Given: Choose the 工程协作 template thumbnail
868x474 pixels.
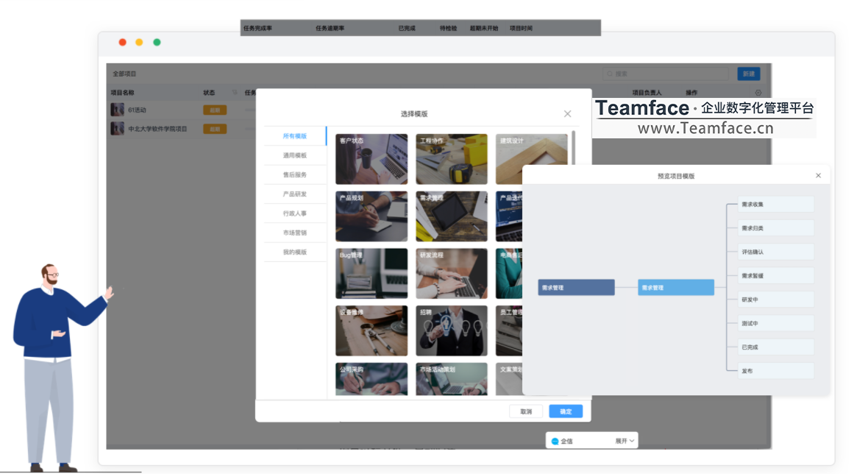Looking at the screenshot, I should pyautogui.click(x=452, y=159).
